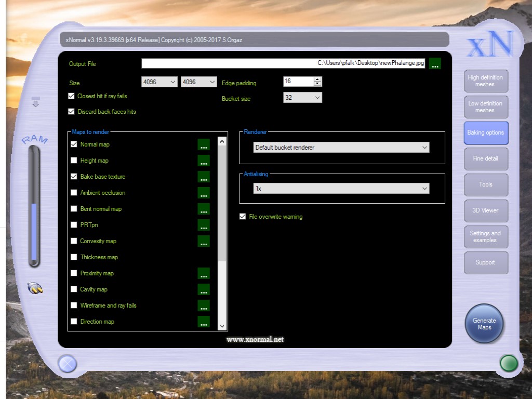The height and width of the screenshot is (399, 532).
Task: Click the small down arrow icon above RAM
Action: coord(35,102)
